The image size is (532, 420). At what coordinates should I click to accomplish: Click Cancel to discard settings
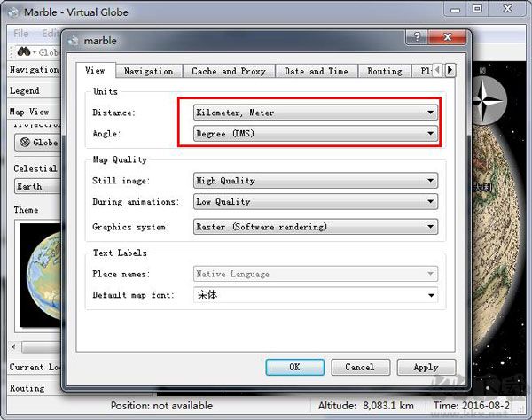point(360,367)
